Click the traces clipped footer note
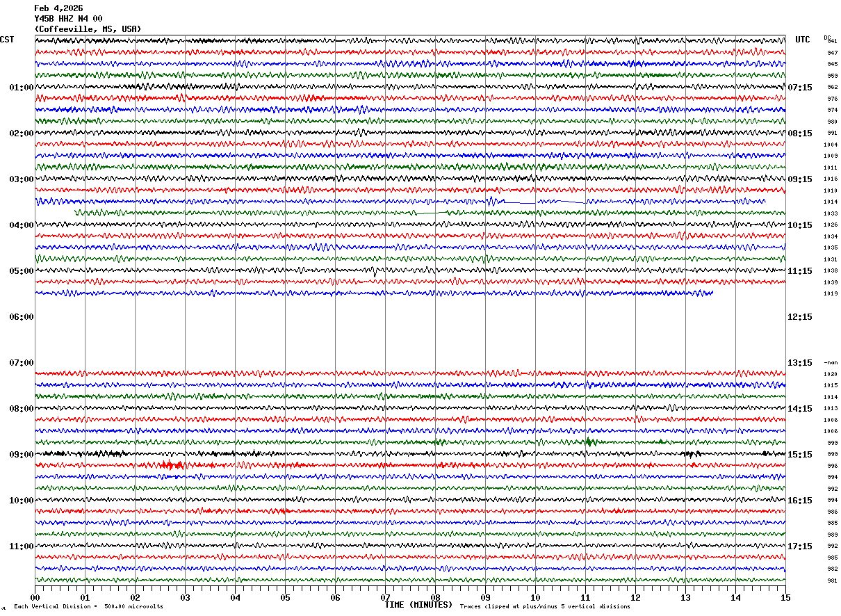Screen dimensions: 841x616 pos(545,606)
